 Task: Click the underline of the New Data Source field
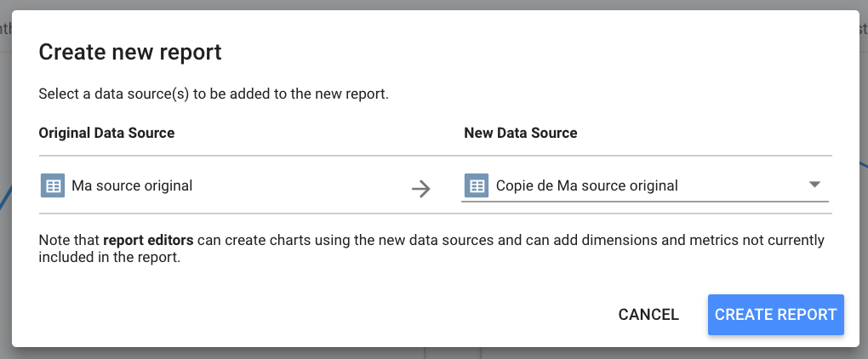coord(644,203)
